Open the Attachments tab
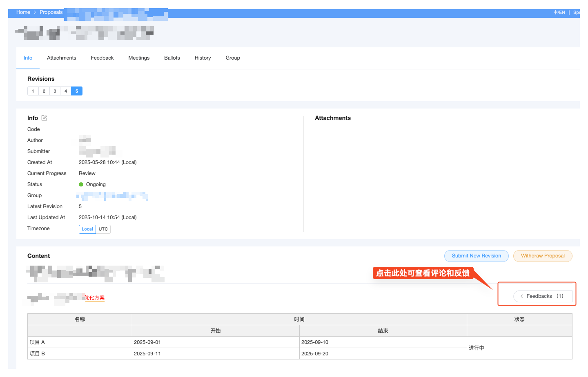588x377 pixels. tap(61, 58)
